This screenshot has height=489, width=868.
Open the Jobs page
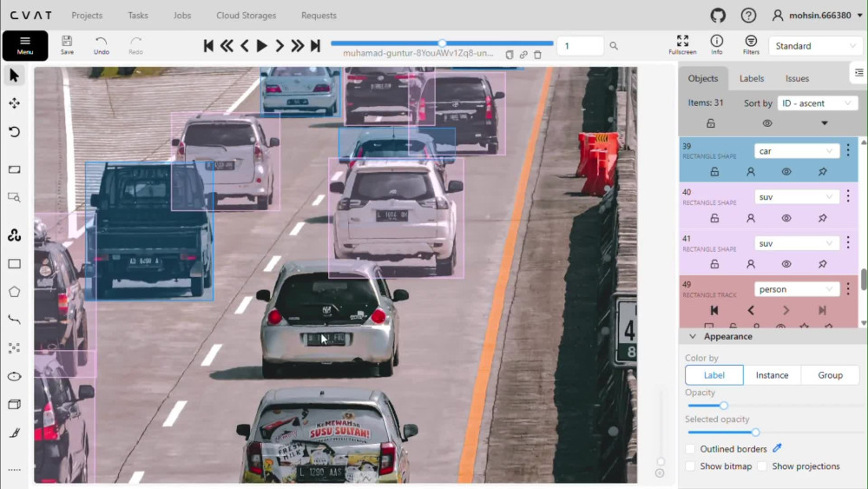point(182,16)
